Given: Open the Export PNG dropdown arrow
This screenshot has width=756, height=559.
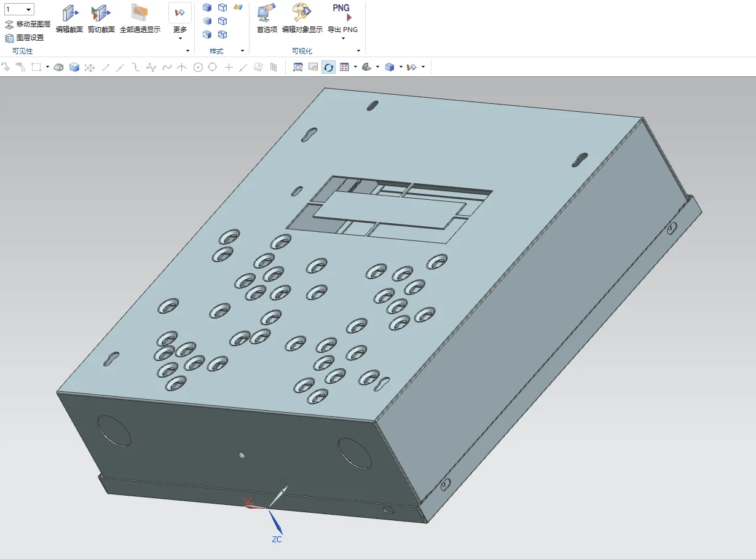Looking at the screenshot, I should [342, 39].
